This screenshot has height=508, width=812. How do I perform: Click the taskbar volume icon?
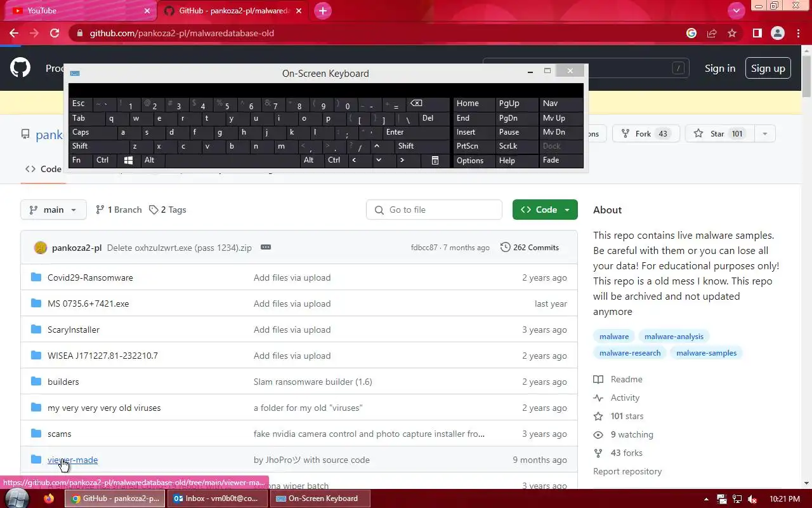tap(752, 498)
